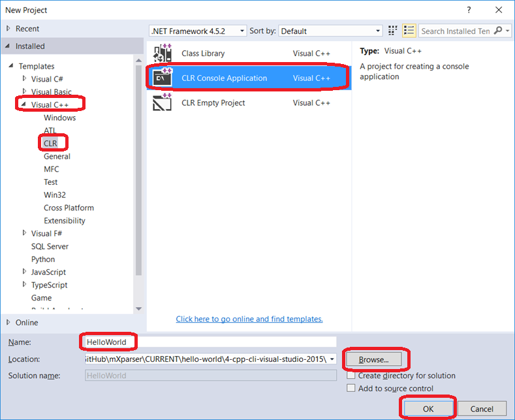Select the Visual F# tree label
This screenshot has width=515, height=420.
(x=46, y=233)
